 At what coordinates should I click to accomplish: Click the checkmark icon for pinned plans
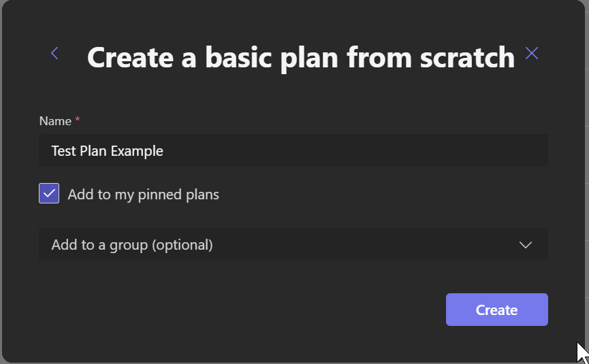49,193
